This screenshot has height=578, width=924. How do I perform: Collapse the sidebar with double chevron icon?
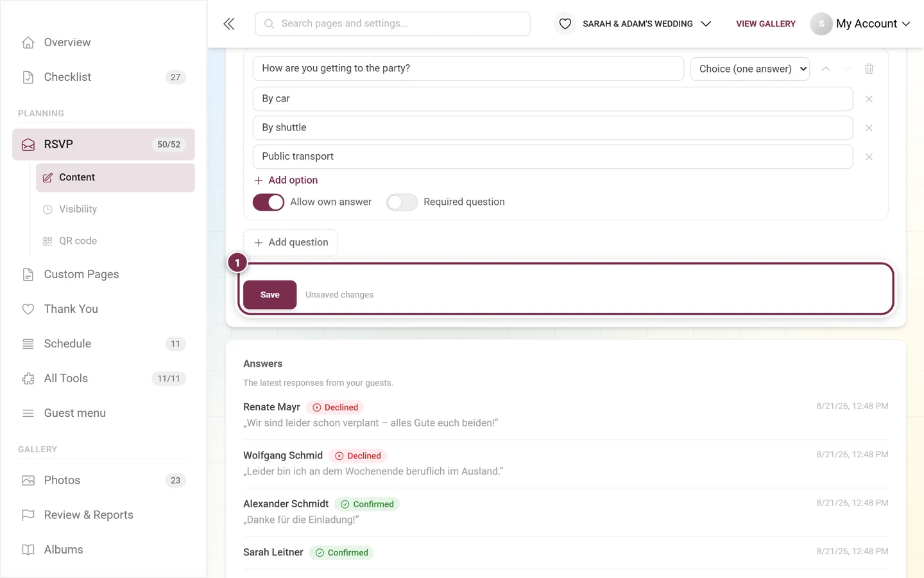229,24
